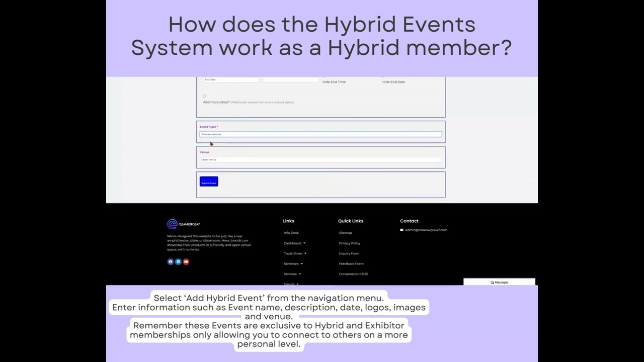Click the 'Links' footer heading
The height and width of the screenshot is (362, 644).
click(x=289, y=221)
